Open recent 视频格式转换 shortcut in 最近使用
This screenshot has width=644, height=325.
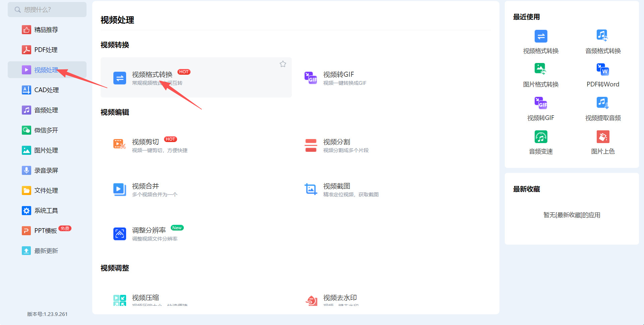[x=541, y=42]
